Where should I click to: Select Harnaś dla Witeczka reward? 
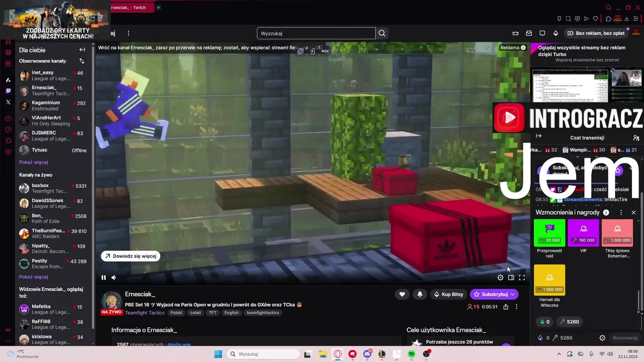click(549, 286)
